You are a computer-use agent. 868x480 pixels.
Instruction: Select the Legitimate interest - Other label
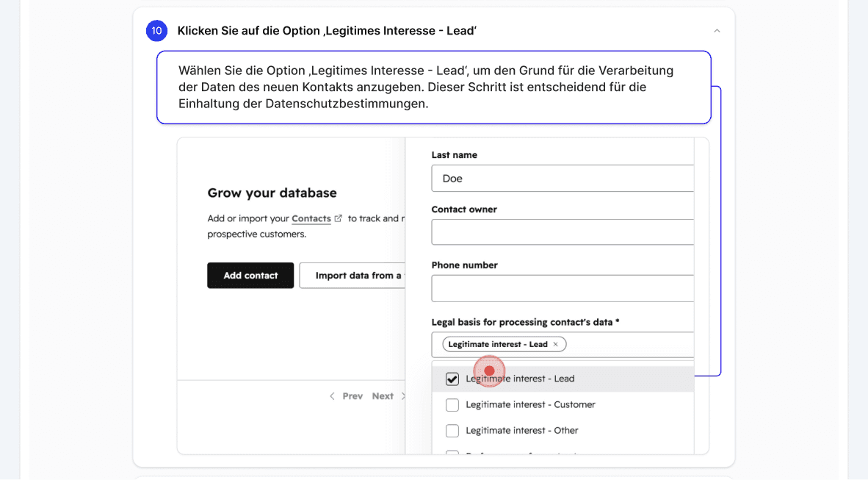coord(522,431)
